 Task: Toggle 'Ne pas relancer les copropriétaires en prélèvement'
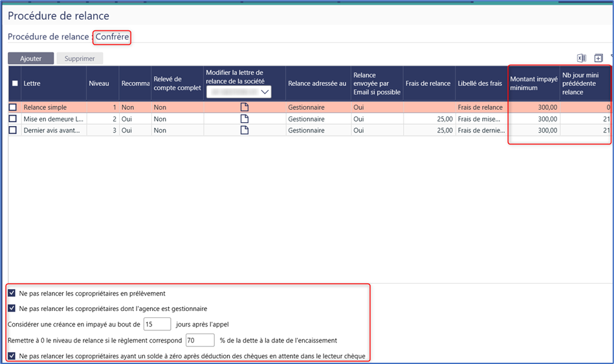click(x=12, y=293)
